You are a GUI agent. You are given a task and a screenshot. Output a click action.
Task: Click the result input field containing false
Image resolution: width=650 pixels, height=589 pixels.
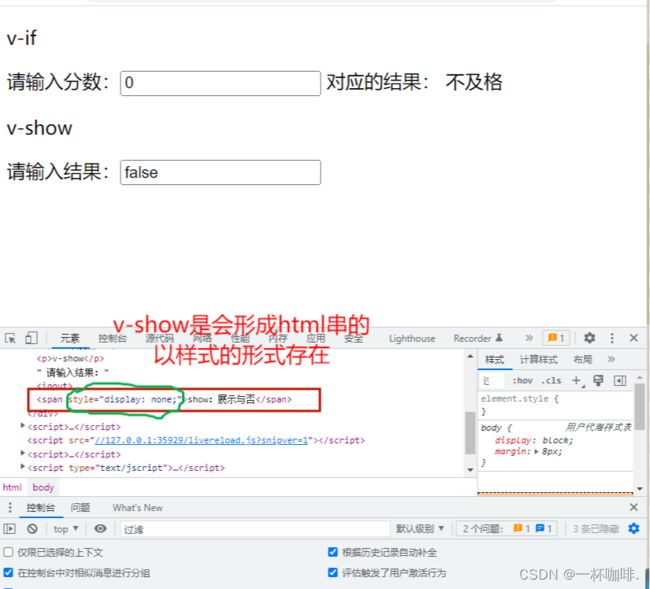(x=220, y=172)
